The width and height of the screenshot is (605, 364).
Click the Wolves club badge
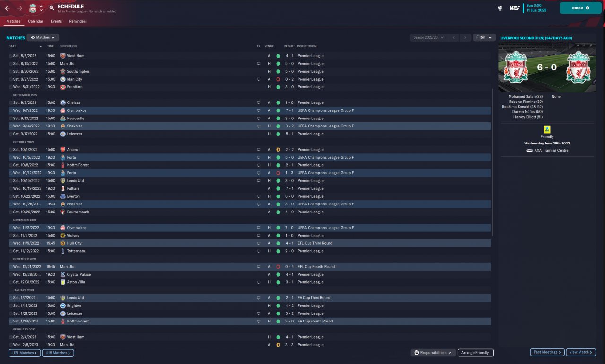[x=63, y=236]
